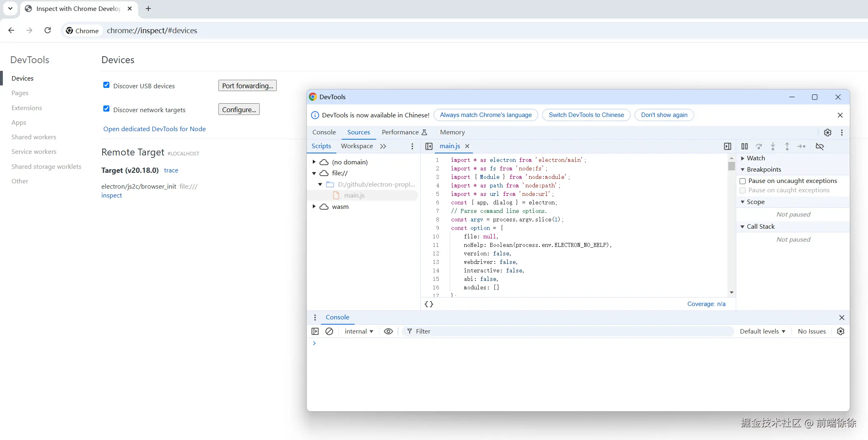Enable Pause on uncaught exceptions
This screenshot has height=440, width=868.
743,181
